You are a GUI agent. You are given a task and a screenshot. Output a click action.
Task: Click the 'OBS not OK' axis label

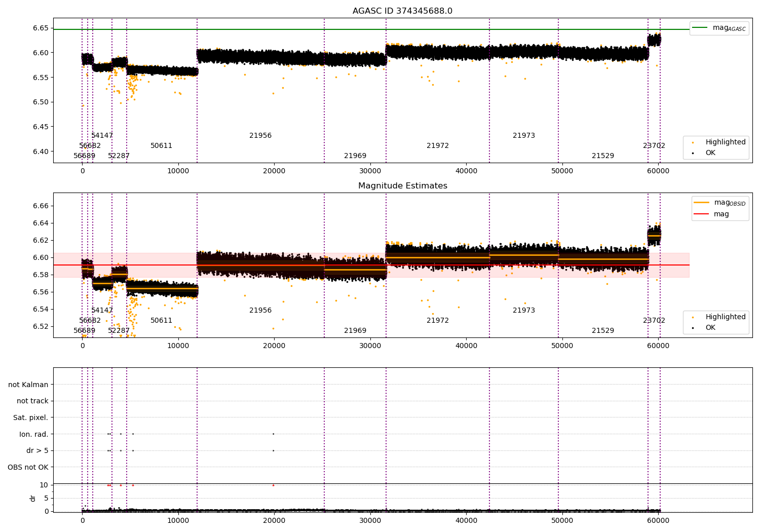coord(28,467)
